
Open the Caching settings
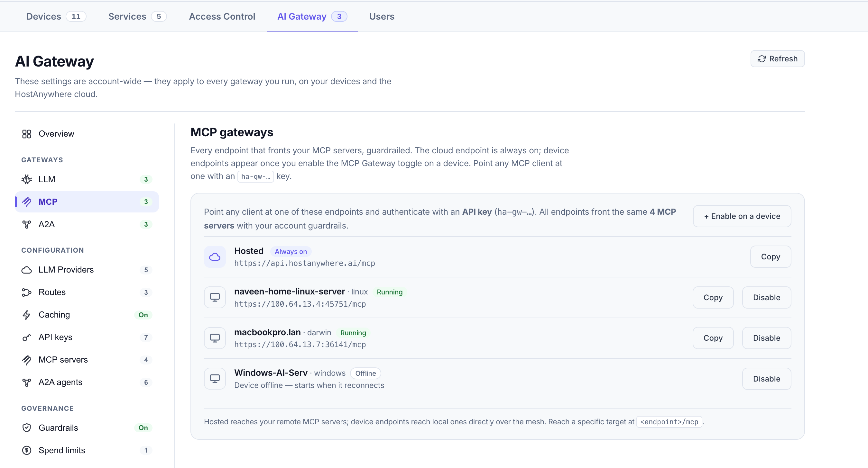87,315
